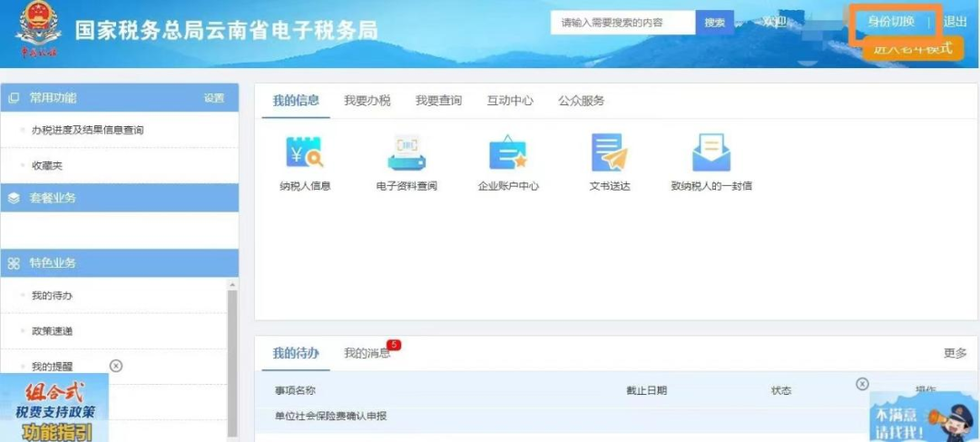
Task: Click the 事项名称 column header
Action: [295, 391]
